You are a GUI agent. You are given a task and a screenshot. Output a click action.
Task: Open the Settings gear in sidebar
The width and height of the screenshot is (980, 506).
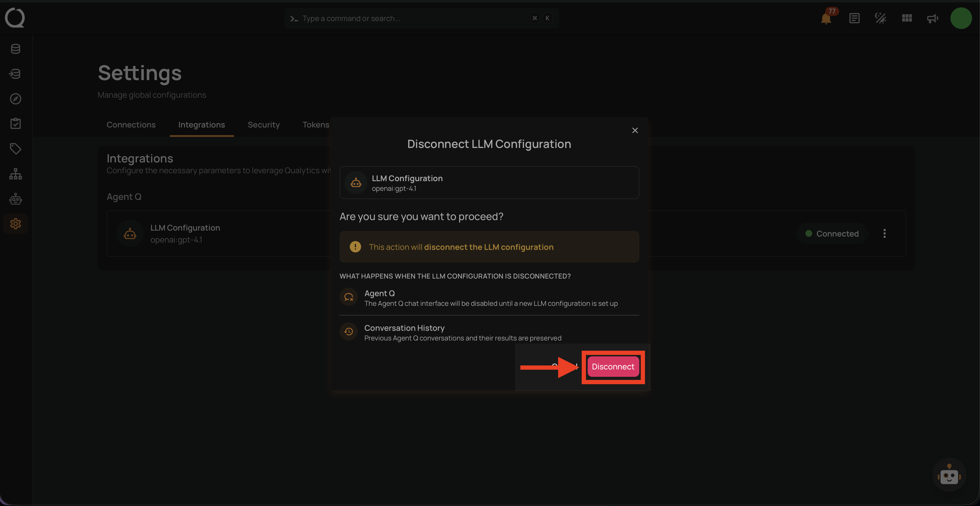16,224
